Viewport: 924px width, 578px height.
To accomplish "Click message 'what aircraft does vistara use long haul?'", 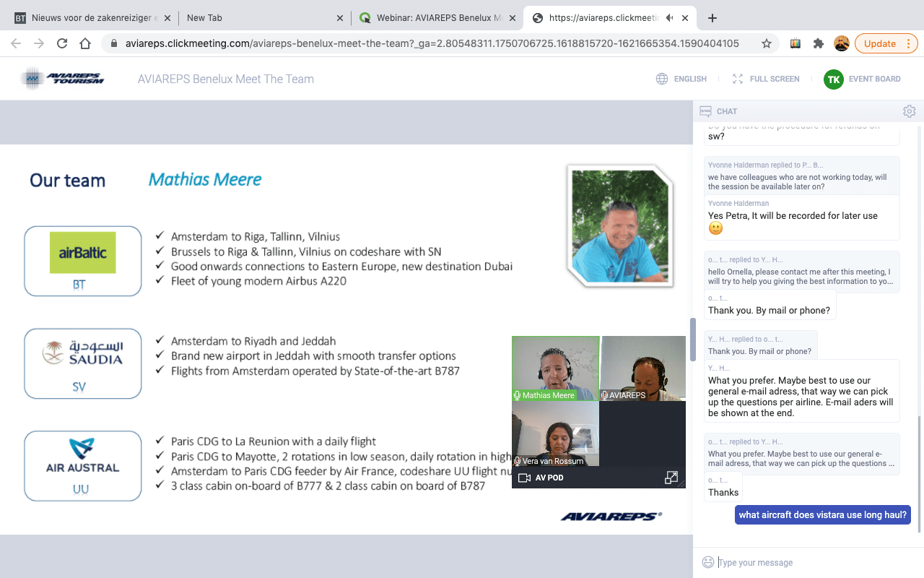I will click(x=822, y=515).
